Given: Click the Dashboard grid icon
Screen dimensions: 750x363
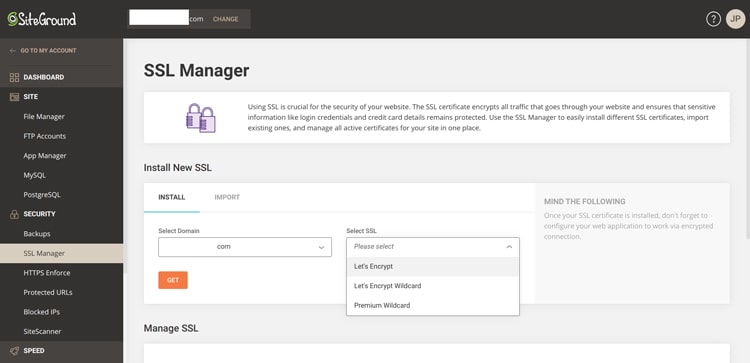Looking at the screenshot, I should (x=14, y=77).
